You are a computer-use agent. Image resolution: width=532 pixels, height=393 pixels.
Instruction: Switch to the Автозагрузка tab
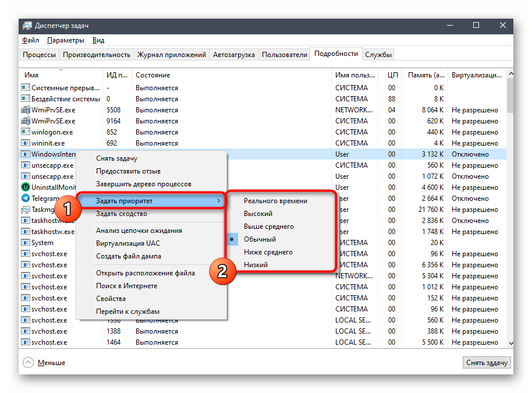click(x=234, y=54)
